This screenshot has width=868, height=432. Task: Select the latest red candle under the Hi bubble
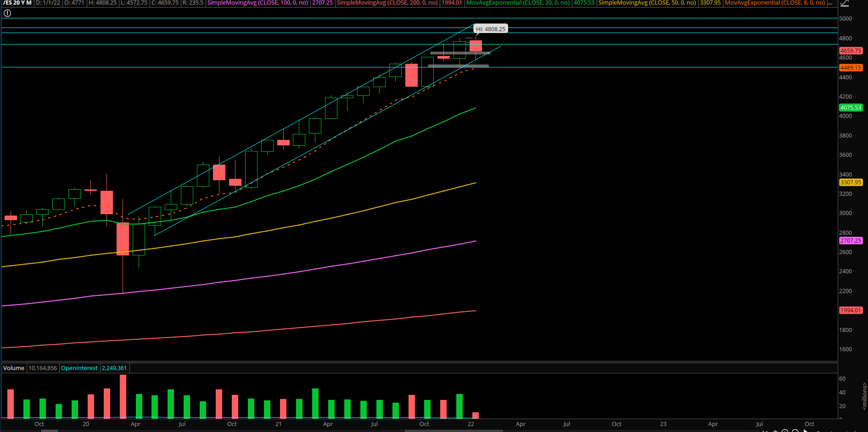476,46
